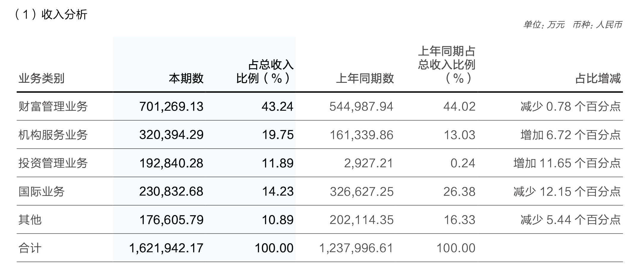Select the 26.38 prior percentage cell
Viewport: 644px width, 273px height.
pos(459,191)
